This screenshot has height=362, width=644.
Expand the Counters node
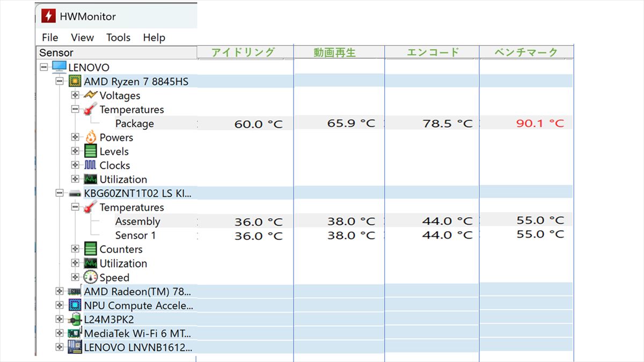[x=75, y=249]
